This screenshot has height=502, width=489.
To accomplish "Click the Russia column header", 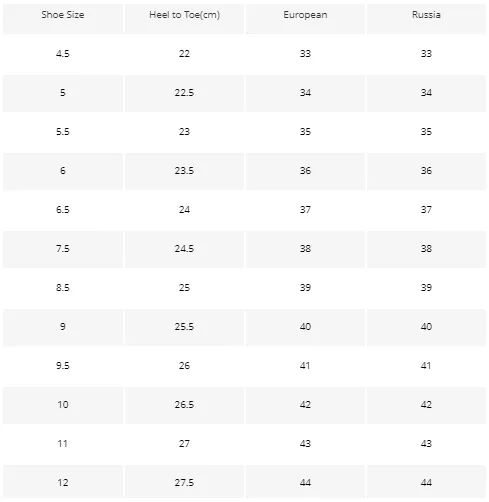I will coord(426,15).
